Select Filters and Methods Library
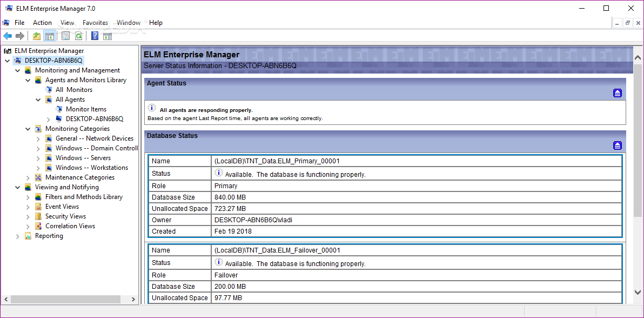Viewport: 644px width, 318px height. coord(84,197)
